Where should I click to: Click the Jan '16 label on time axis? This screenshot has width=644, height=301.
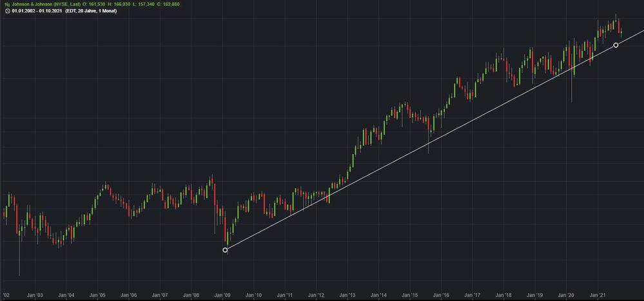[442, 295]
